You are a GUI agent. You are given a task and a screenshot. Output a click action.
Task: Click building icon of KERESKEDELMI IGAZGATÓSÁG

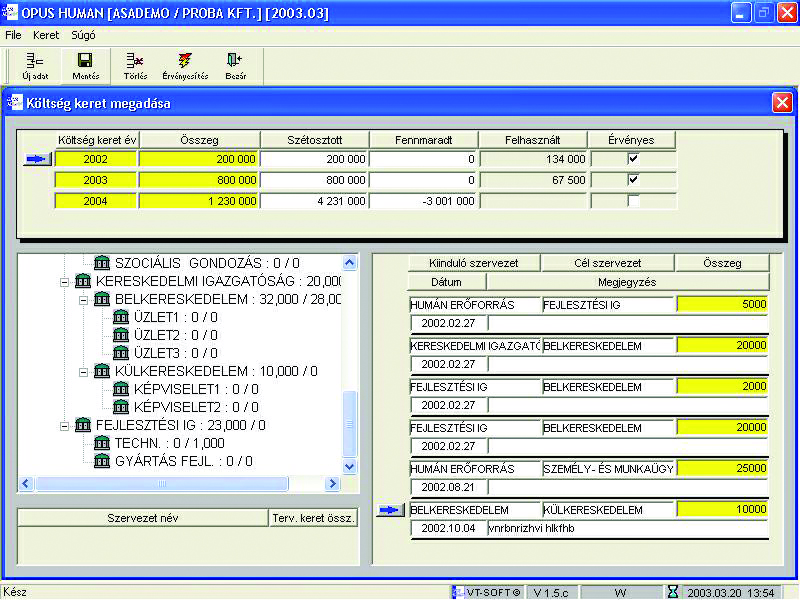83,281
